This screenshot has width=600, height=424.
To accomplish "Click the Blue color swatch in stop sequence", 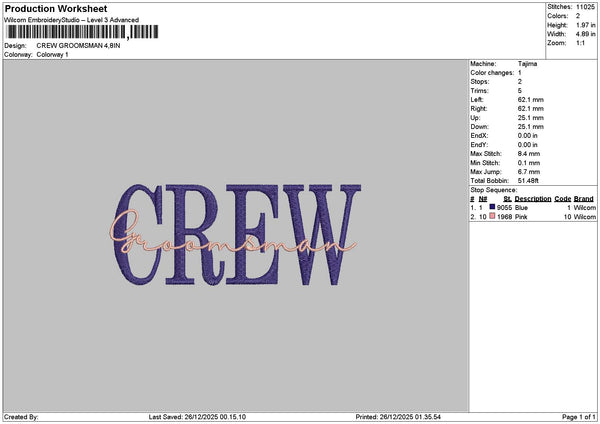I will [492, 207].
